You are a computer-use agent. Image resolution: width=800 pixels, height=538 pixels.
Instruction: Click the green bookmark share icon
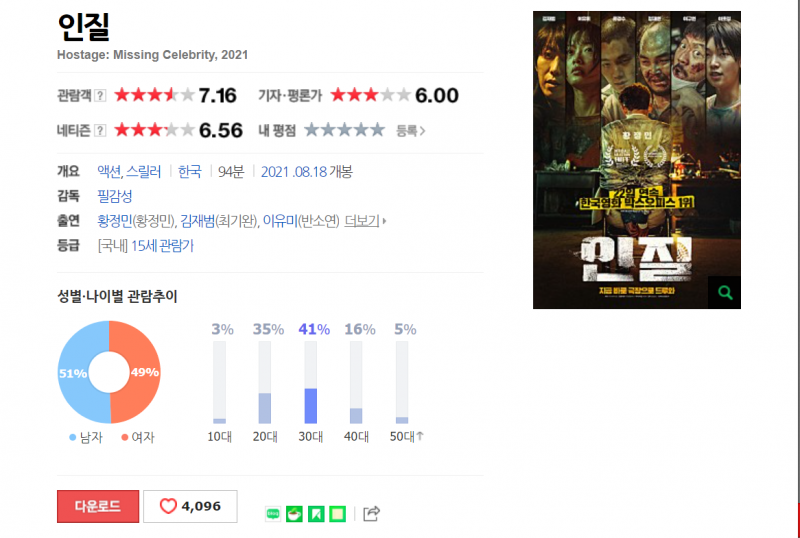click(316, 513)
